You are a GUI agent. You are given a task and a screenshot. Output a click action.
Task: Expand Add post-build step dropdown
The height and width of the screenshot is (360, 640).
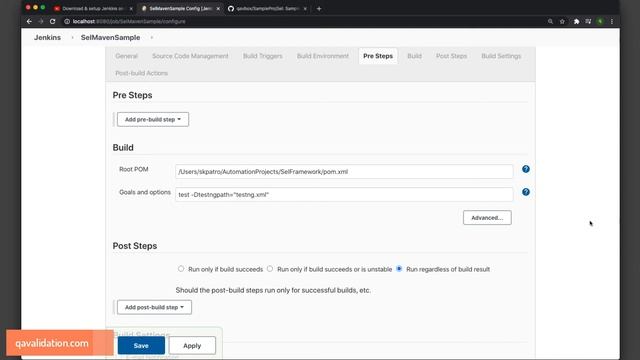pyautogui.click(x=154, y=307)
